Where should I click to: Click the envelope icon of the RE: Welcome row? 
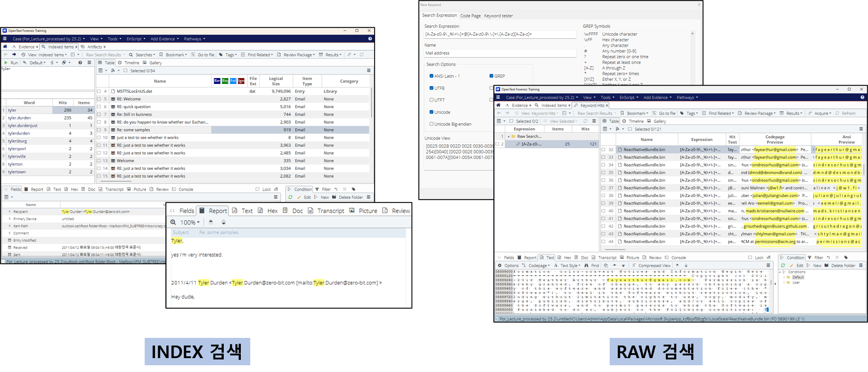(113, 99)
